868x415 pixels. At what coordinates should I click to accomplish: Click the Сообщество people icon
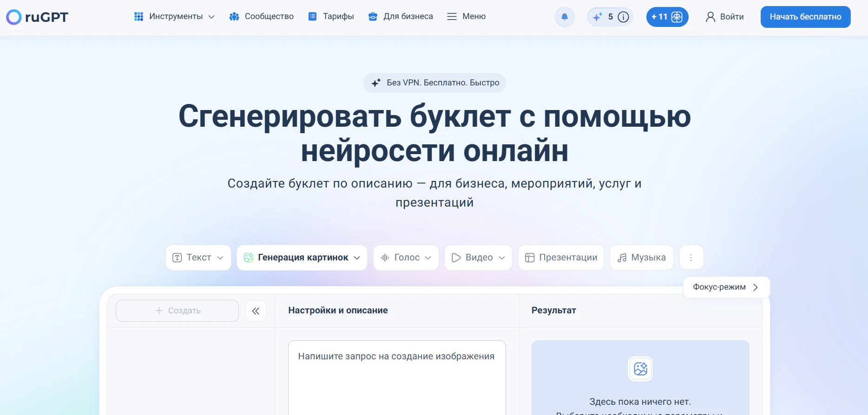point(234,17)
